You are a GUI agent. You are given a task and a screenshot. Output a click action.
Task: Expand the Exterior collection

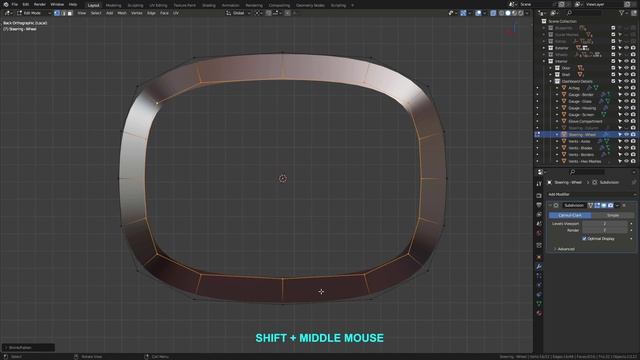(x=544, y=48)
